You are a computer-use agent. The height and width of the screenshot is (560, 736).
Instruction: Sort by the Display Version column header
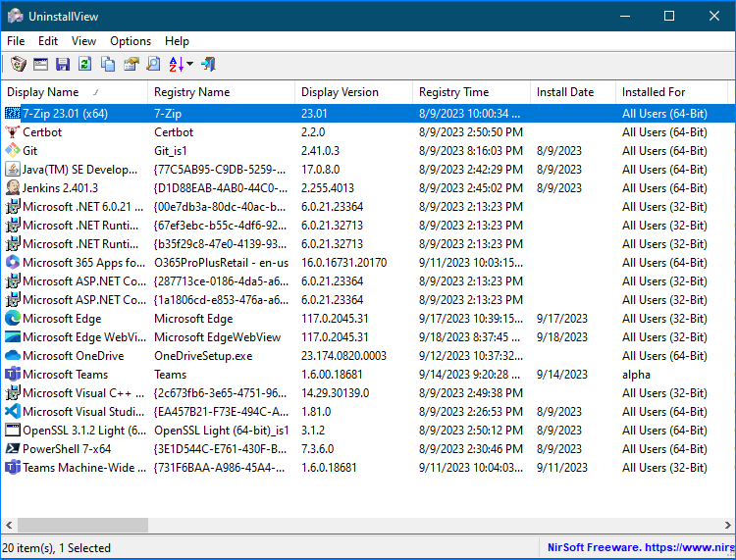click(353, 92)
